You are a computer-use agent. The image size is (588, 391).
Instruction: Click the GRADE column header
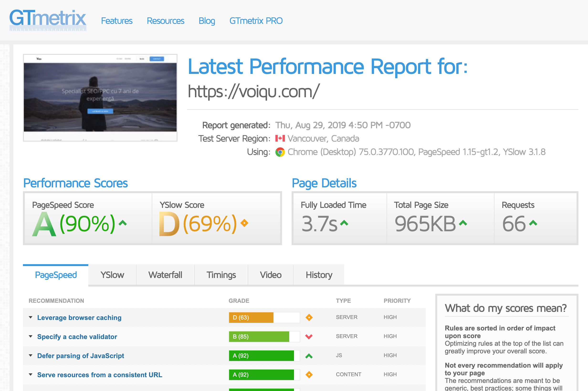click(x=239, y=301)
